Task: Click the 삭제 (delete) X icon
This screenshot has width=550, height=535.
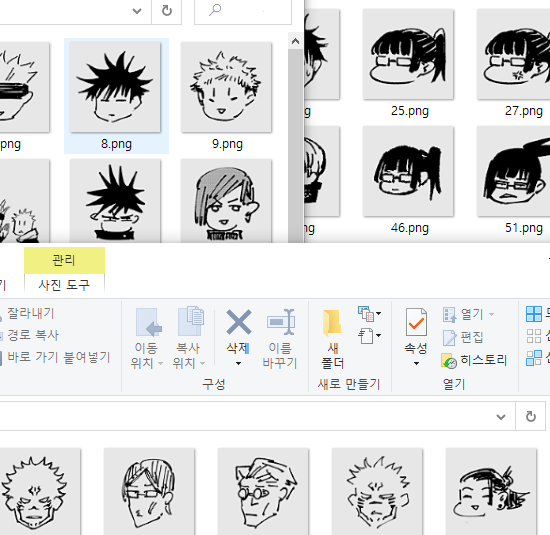Action: pos(239,322)
